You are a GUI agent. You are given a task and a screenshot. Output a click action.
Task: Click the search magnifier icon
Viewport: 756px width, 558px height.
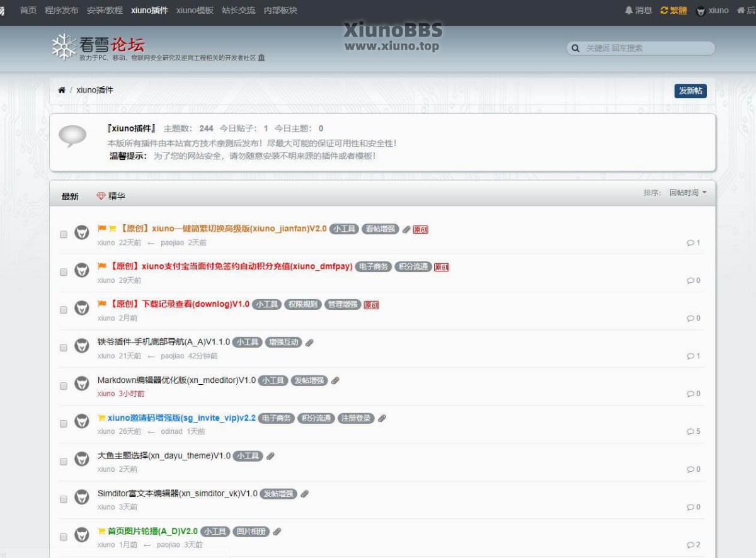[x=575, y=48]
